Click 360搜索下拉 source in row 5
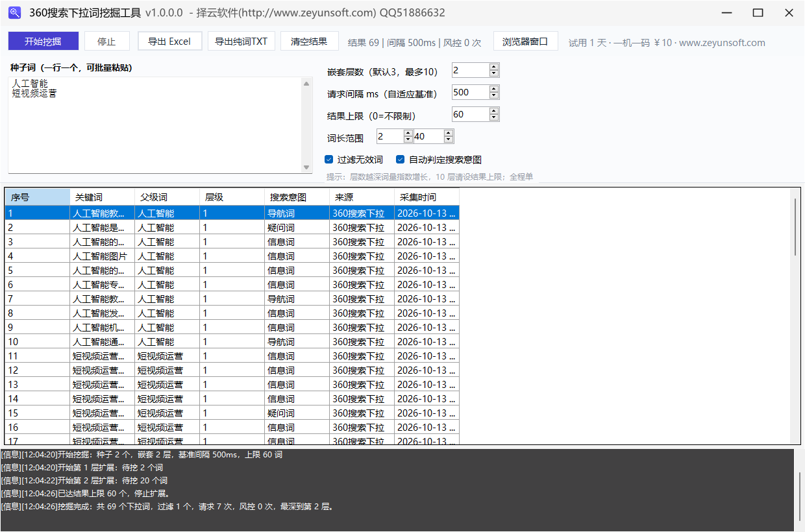 (362, 270)
